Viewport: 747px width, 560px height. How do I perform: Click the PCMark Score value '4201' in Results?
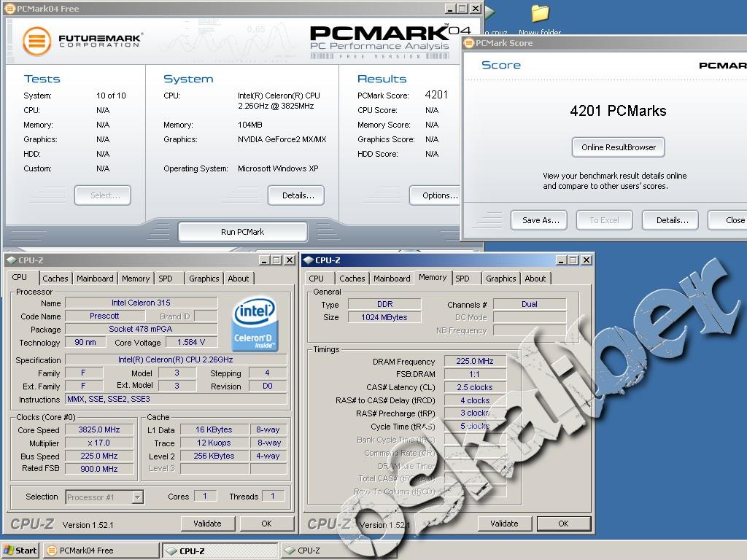[x=436, y=95]
